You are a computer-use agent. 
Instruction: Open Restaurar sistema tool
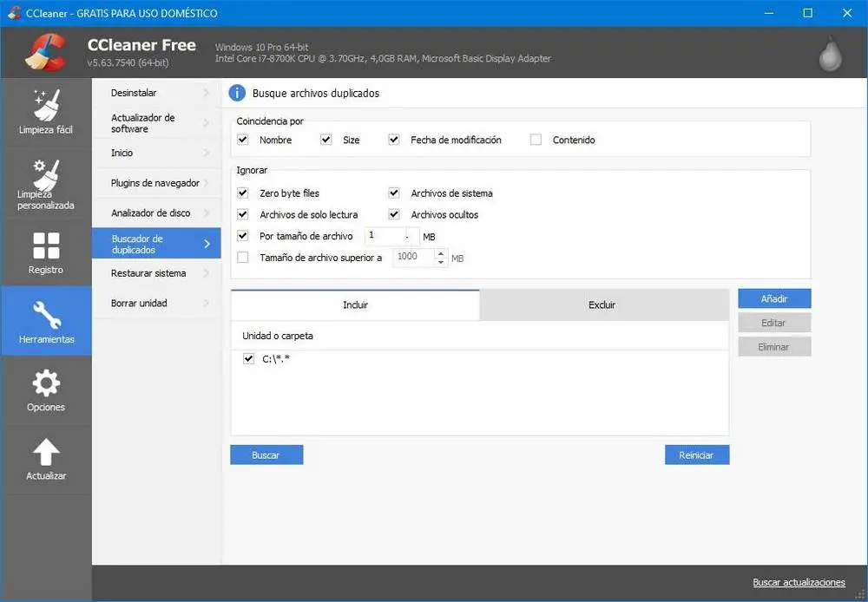point(148,273)
